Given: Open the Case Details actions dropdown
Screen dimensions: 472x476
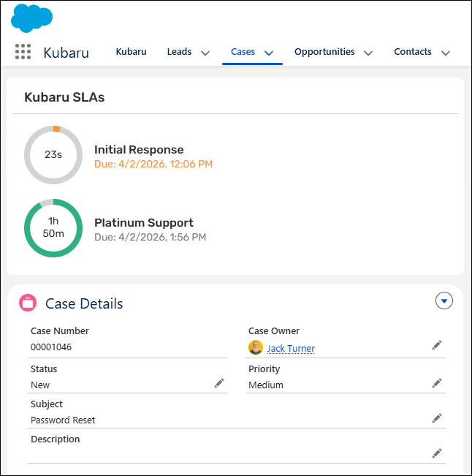Looking at the screenshot, I should point(444,301).
